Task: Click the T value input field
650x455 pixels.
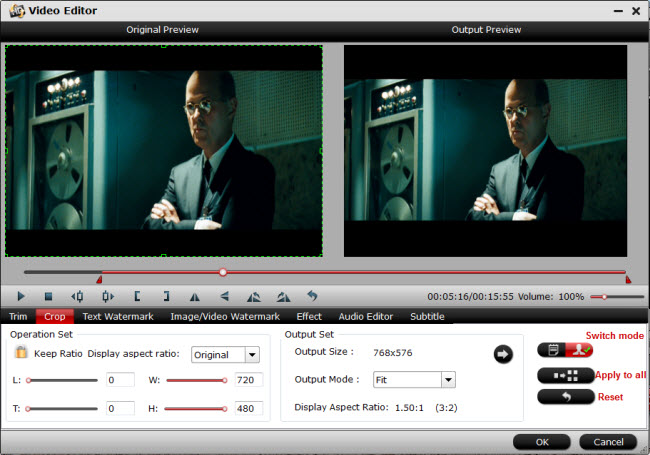Action: pyautogui.click(x=120, y=409)
